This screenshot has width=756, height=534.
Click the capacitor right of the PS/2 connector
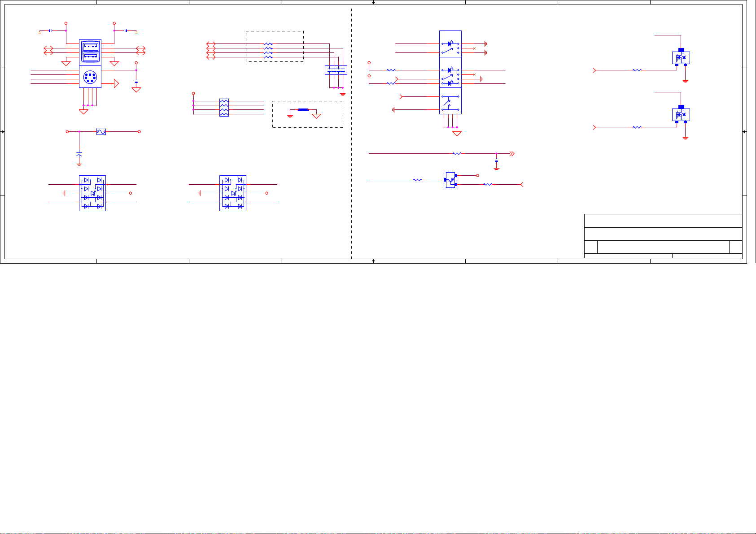(x=136, y=82)
